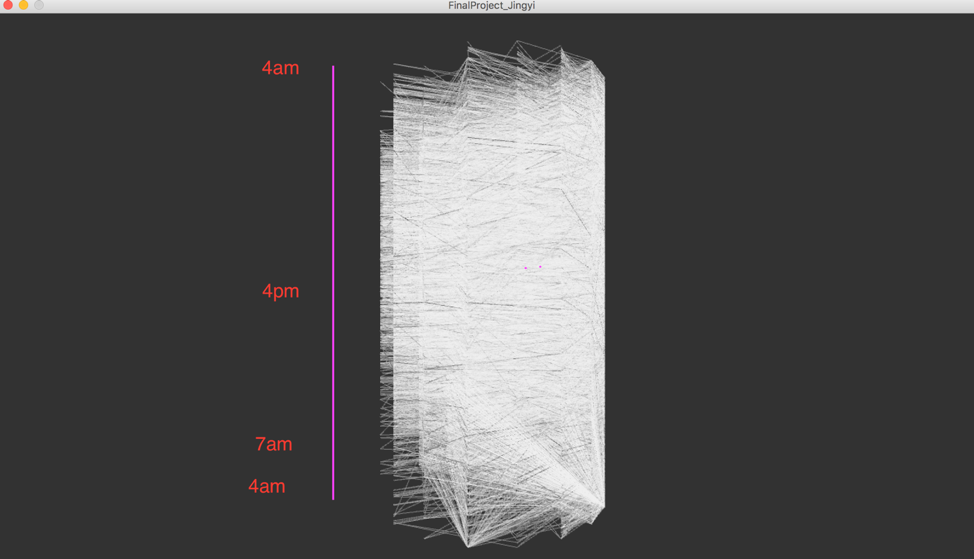Click the 7am time label
Viewport: 974px width, 559px height.
(x=273, y=444)
